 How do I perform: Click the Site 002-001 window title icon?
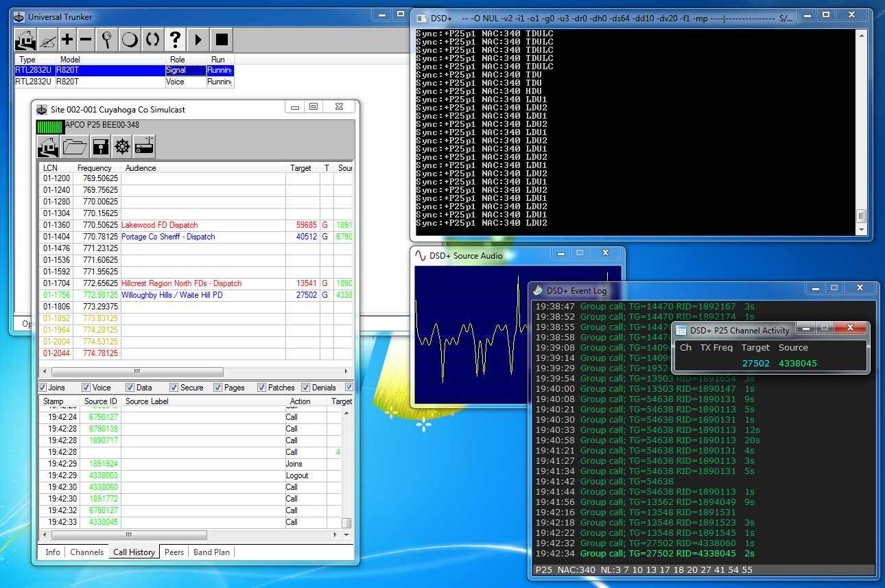pos(41,109)
